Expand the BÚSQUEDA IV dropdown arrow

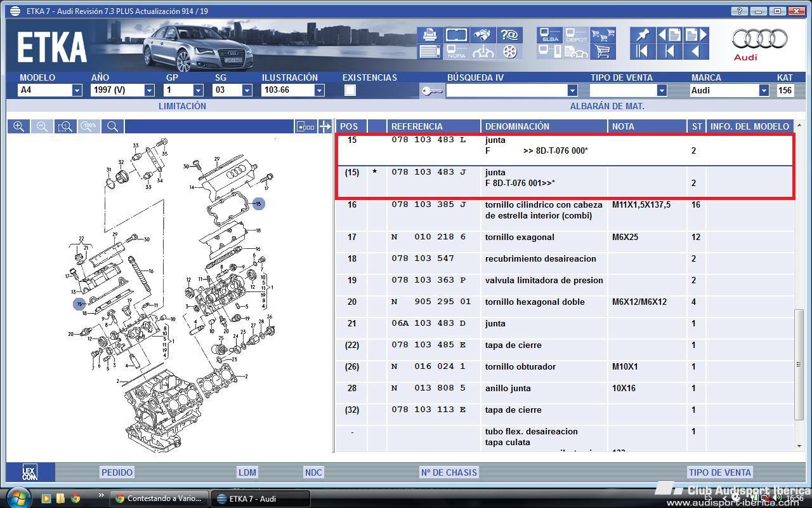[x=572, y=90]
